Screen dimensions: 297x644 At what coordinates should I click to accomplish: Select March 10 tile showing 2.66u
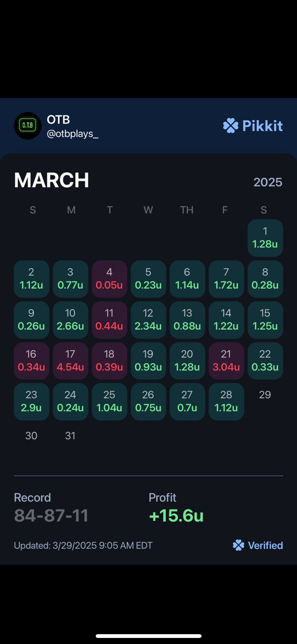click(70, 320)
